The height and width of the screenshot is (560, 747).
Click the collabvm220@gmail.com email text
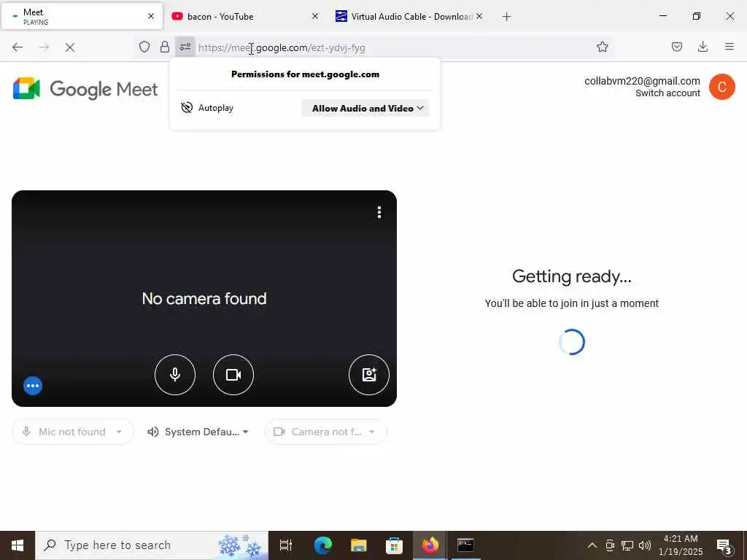[x=642, y=81]
